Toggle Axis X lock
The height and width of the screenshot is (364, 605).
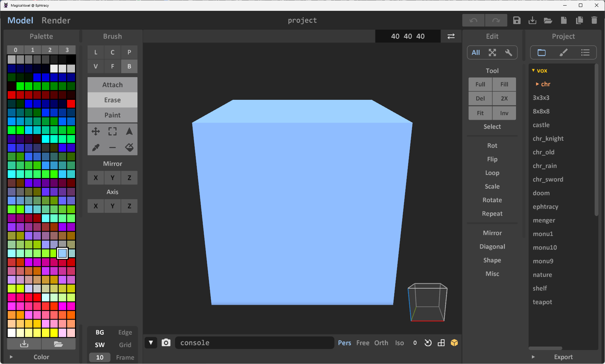[96, 206]
